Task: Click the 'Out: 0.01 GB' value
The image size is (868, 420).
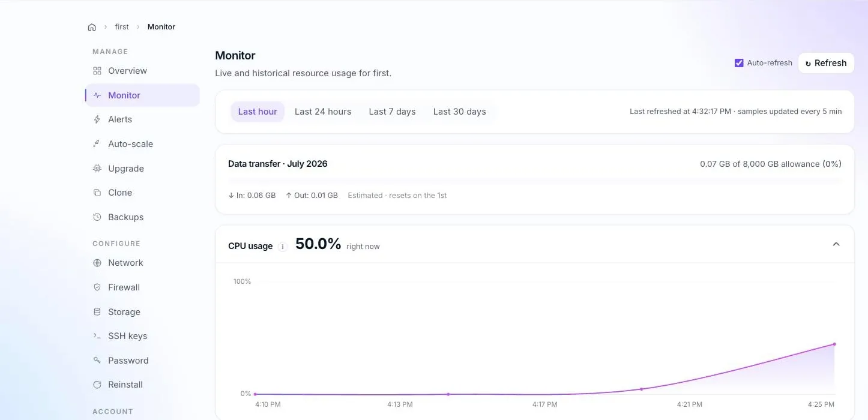Action: click(x=312, y=196)
